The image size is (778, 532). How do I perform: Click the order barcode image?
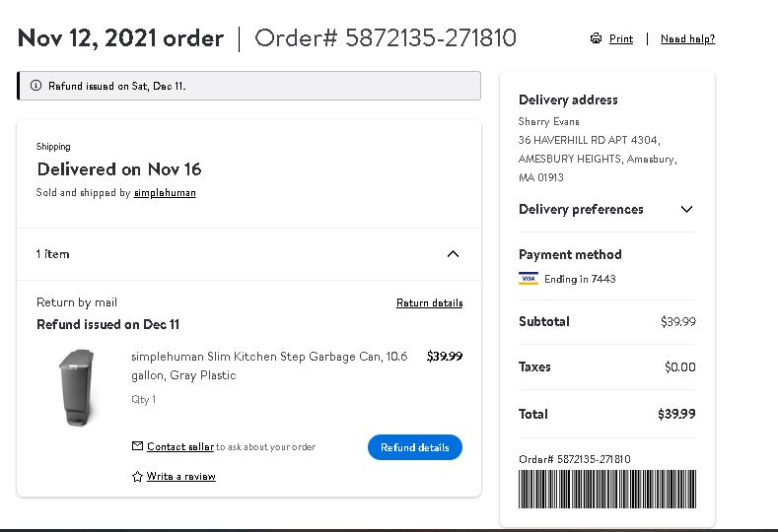click(x=607, y=489)
